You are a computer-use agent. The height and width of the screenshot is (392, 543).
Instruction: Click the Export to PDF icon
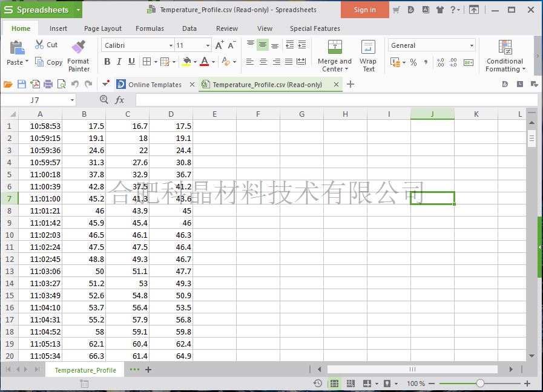(35, 85)
